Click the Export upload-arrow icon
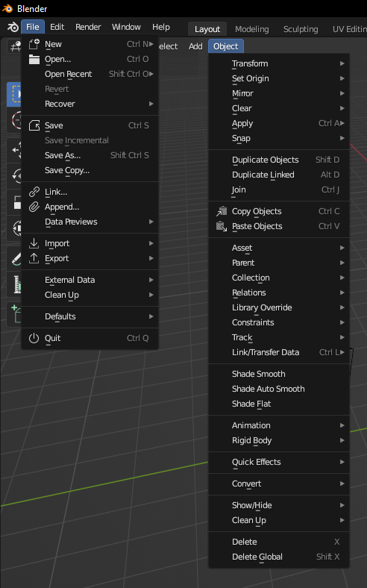The height and width of the screenshot is (588, 367). pyautogui.click(x=34, y=258)
